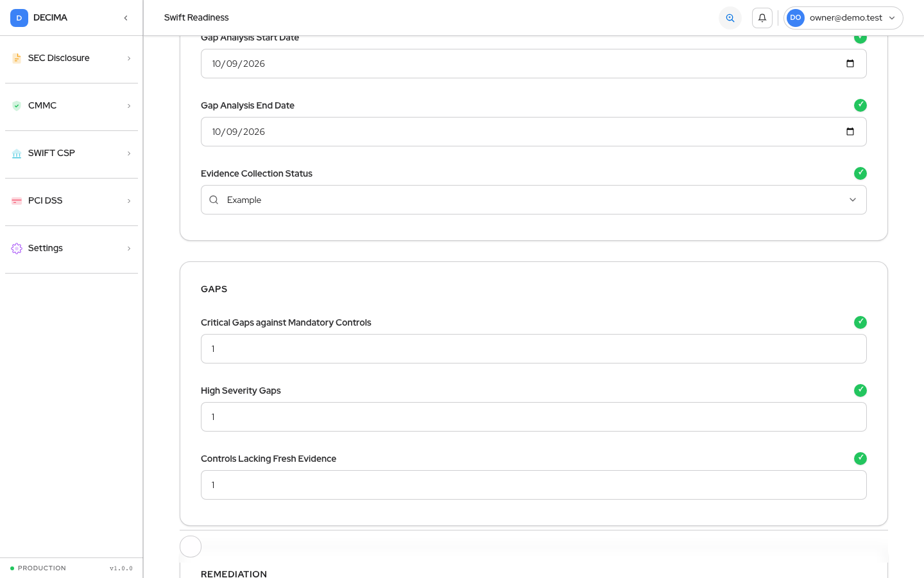Click the DECIMA logo icon
924x578 pixels.
(19, 18)
